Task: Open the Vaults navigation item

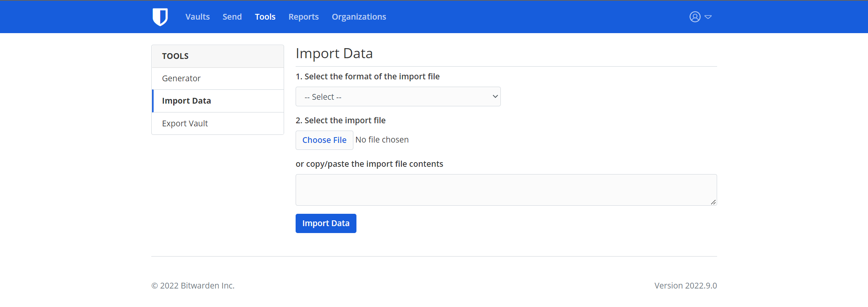Action: [x=197, y=17]
